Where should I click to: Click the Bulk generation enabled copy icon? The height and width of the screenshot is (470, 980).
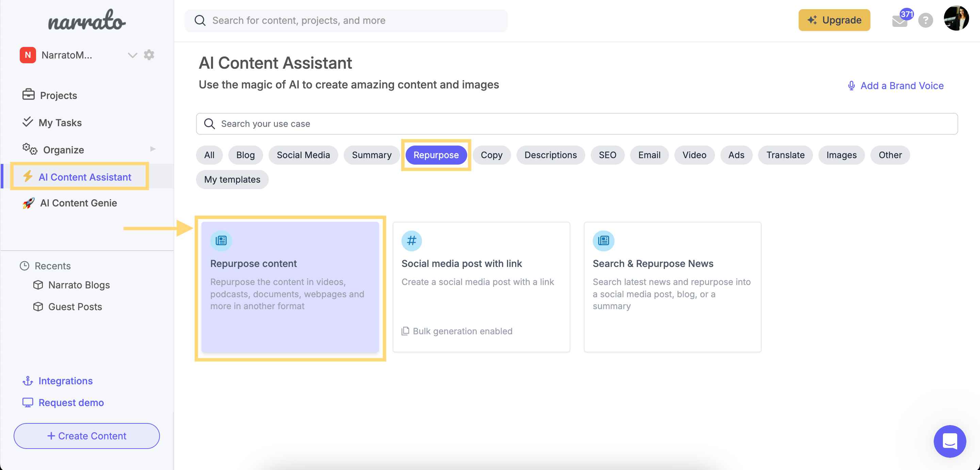[x=406, y=331]
